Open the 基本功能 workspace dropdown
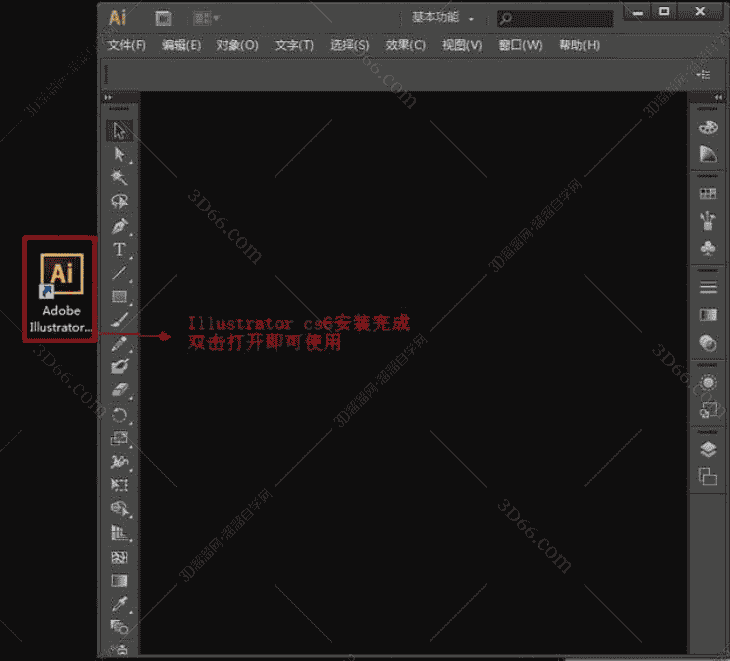This screenshot has height=661, width=730. [442, 18]
